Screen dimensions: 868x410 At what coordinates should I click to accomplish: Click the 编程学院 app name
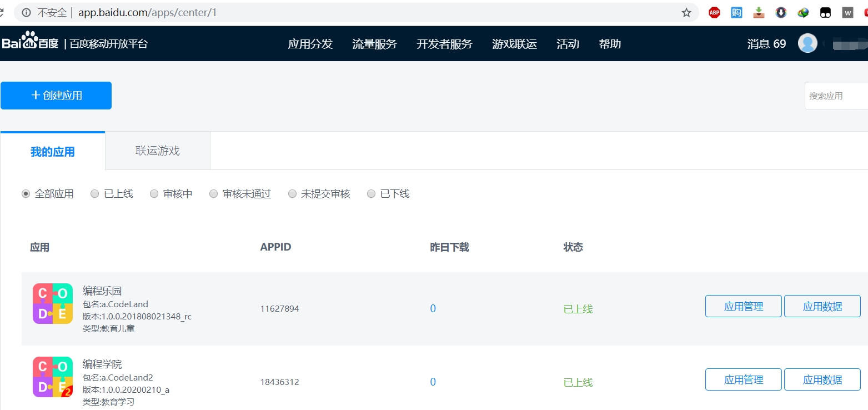pyautogui.click(x=102, y=364)
